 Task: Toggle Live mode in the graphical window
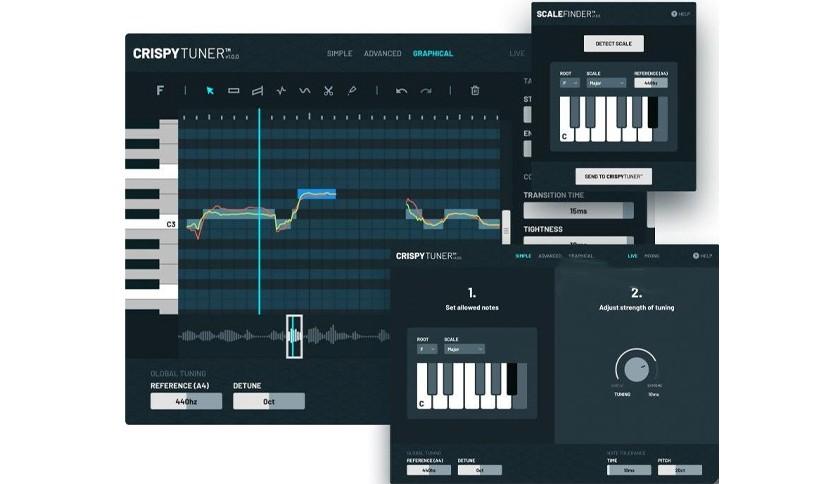[x=517, y=53]
